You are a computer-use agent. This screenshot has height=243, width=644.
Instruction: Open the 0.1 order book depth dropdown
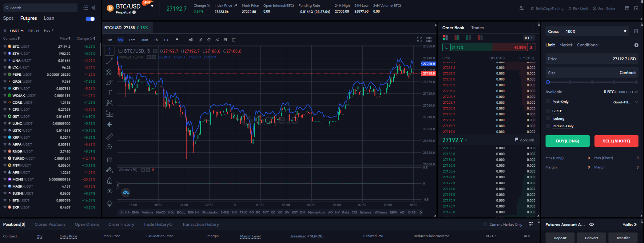[529, 38]
